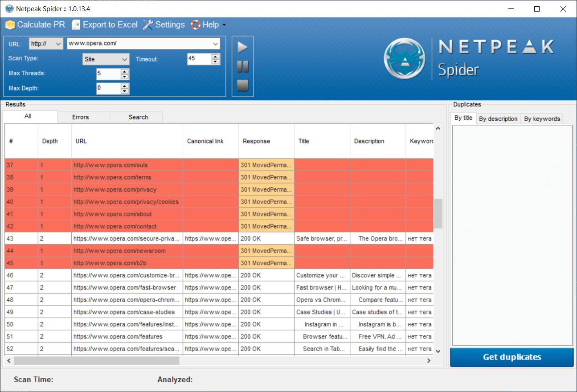The height and width of the screenshot is (392, 577).
Task: Sort by the Depth column header
Action: point(54,141)
